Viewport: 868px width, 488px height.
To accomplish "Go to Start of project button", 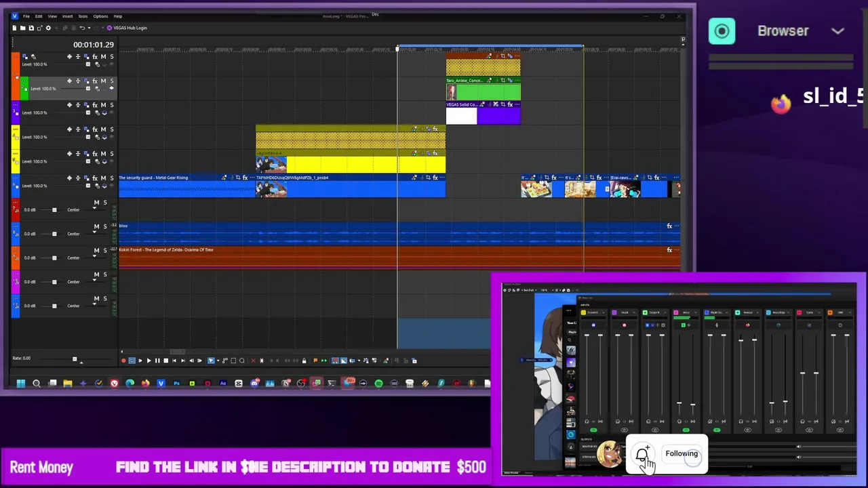I will pyautogui.click(x=174, y=361).
